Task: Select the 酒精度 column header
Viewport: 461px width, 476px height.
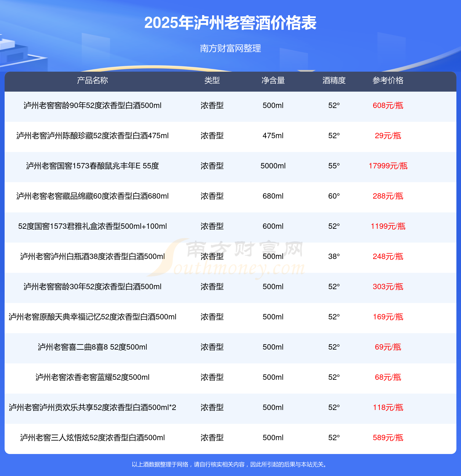Action: [334, 80]
